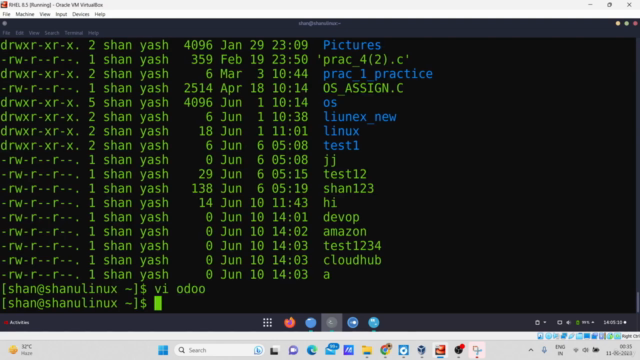The image size is (640, 360).
Task: Click the OS_ASSIGN.C file name
Action: (x=363, y=88)
